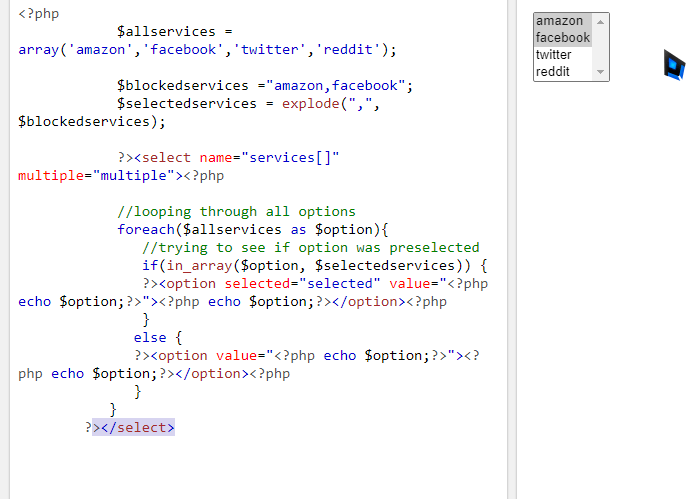Click the listbox scroll down arrow
The image size is (689, 499).
coord(600,72)
